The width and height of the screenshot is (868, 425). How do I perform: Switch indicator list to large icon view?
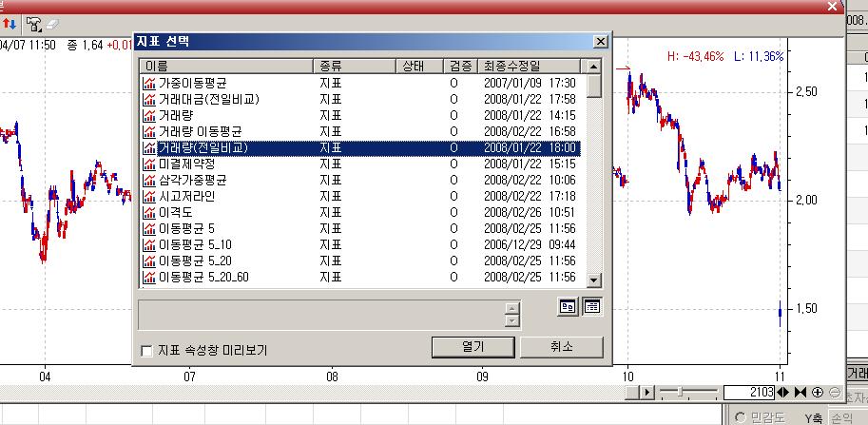(x=565, y=306)
